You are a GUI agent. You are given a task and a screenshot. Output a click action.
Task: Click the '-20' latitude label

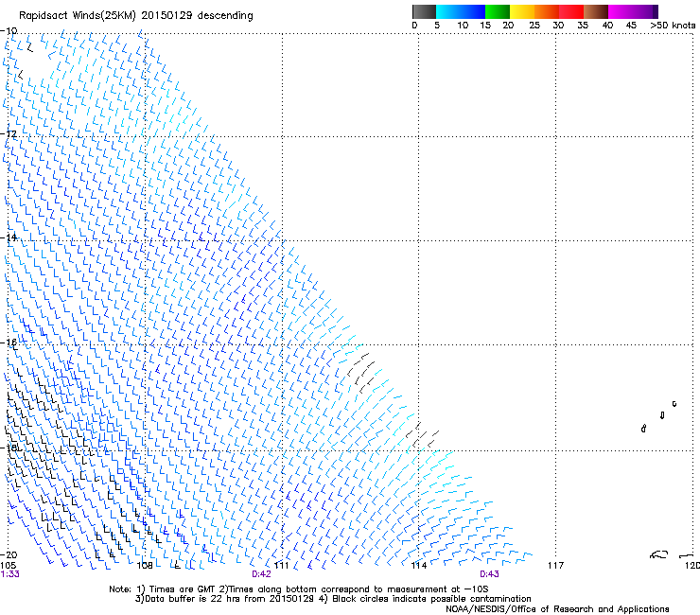pyautogui.click(x=9, y=554)
